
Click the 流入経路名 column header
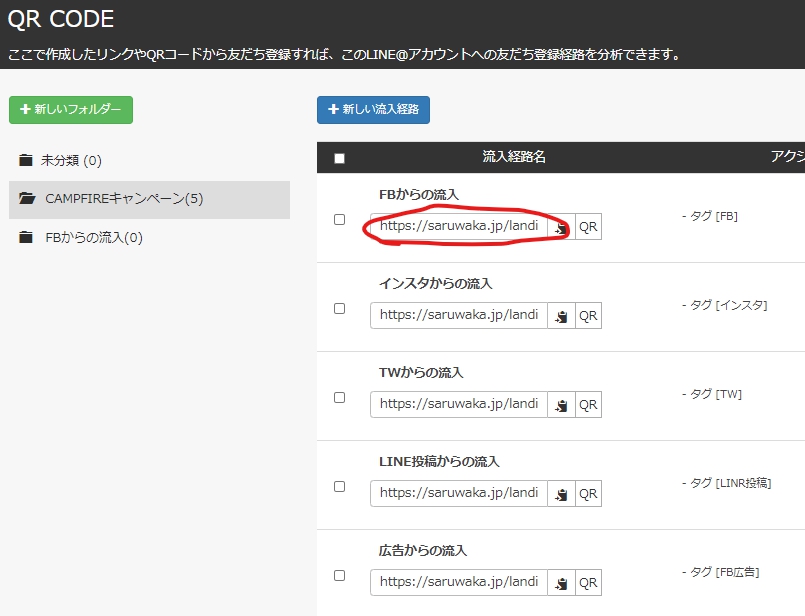tap(513, 157)
